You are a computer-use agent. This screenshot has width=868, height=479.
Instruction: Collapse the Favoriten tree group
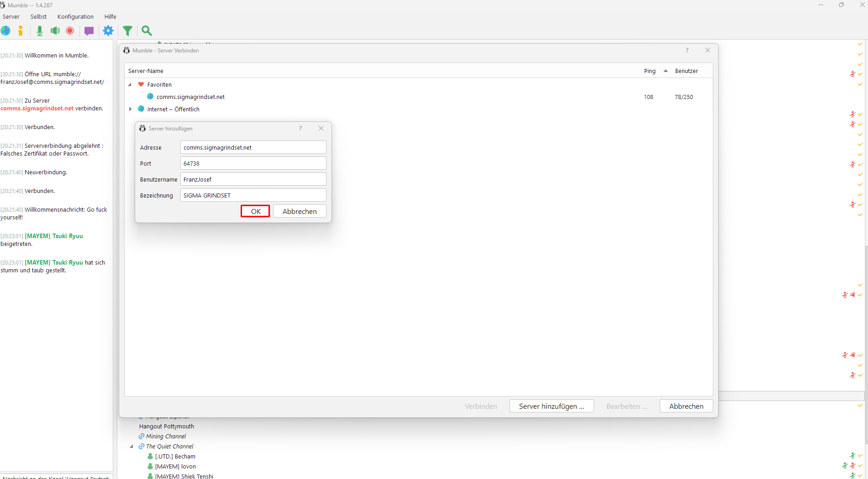(130, 84)
